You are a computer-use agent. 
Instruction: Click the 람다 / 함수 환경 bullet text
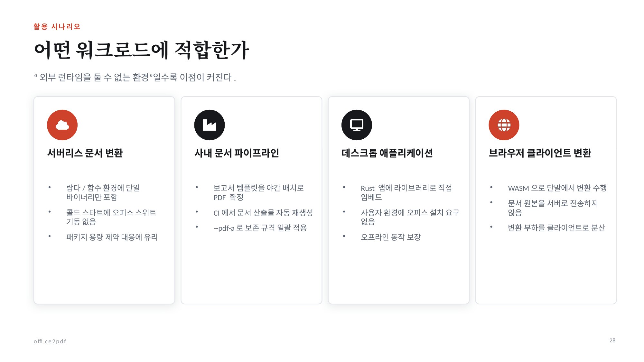click(x=103, y=192)
